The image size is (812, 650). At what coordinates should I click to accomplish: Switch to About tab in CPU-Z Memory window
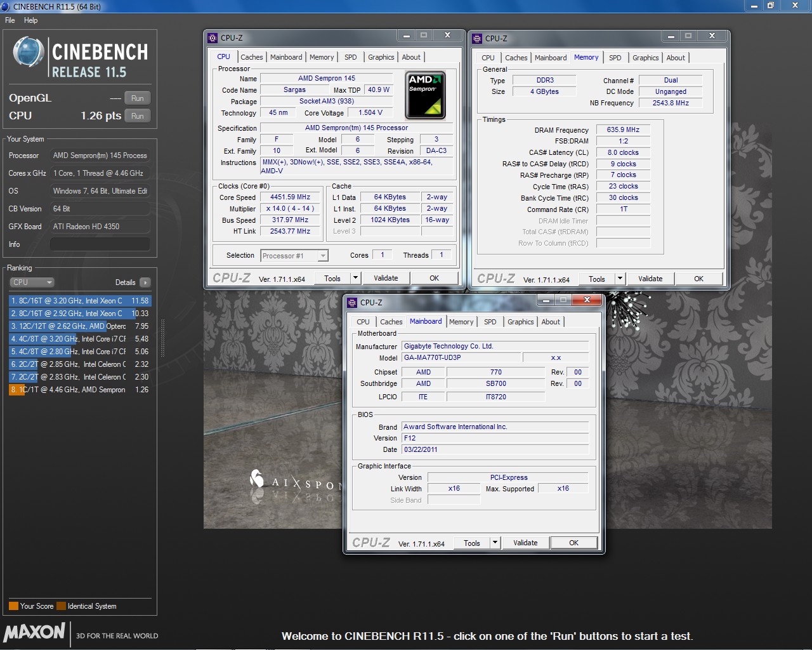click(x=676, y=58)
